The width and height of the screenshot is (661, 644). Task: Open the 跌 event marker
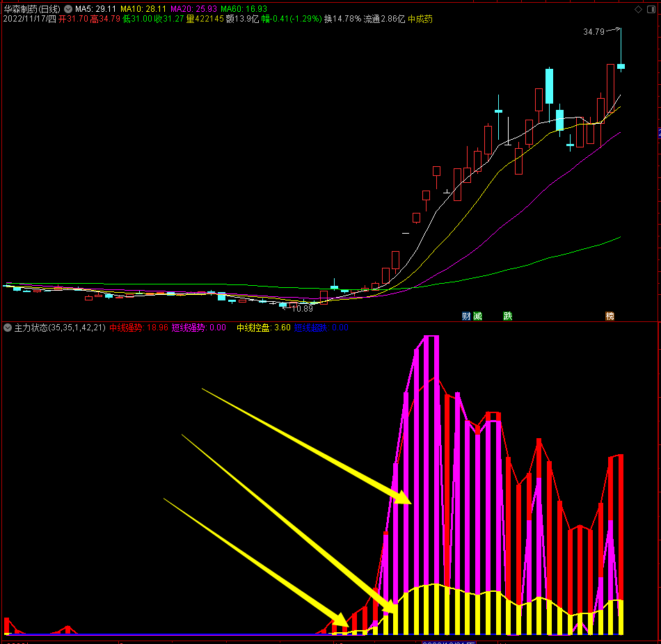[507, 316]
